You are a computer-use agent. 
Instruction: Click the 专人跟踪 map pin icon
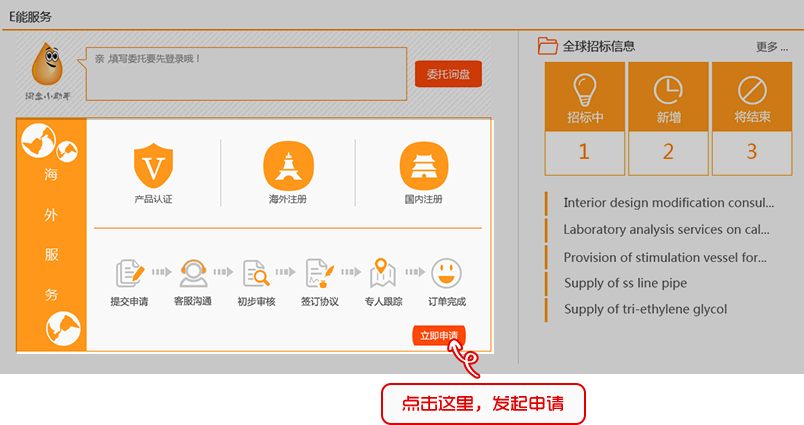[x=383, y=272]
